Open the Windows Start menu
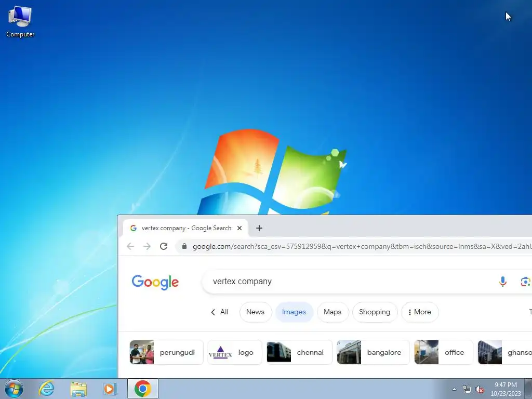 pos(14,389)
